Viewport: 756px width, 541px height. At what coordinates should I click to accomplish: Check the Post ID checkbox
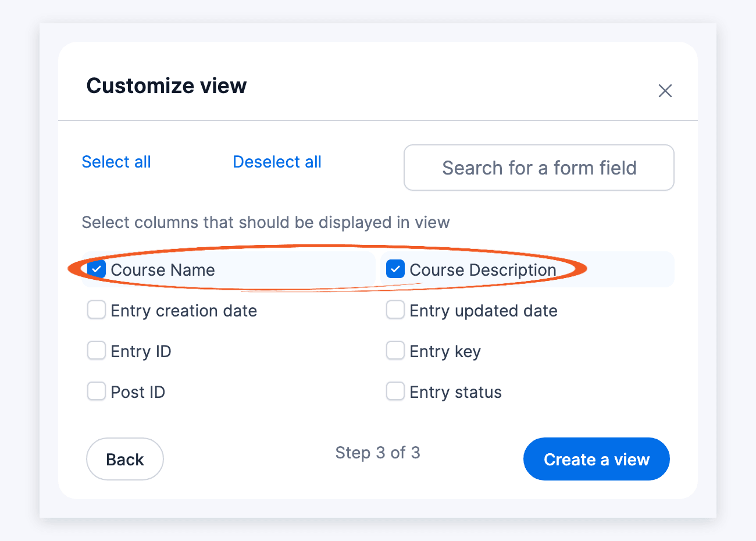[x=97, y=391]
